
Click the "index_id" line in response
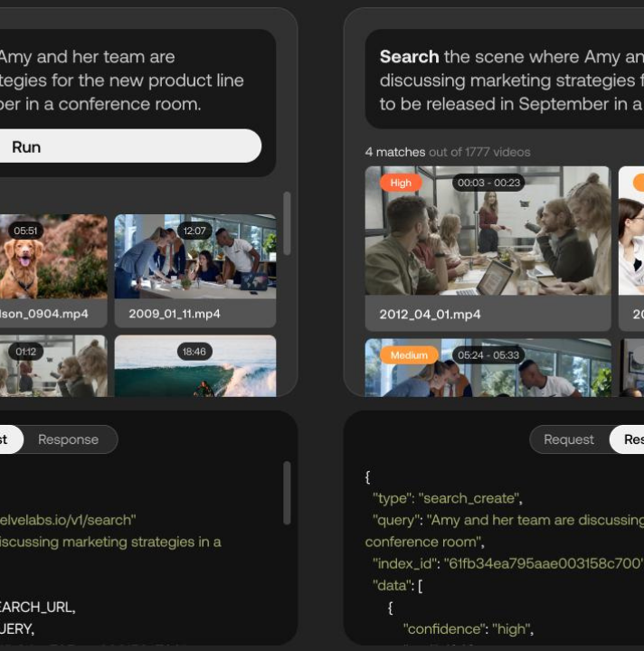(507, 563)
